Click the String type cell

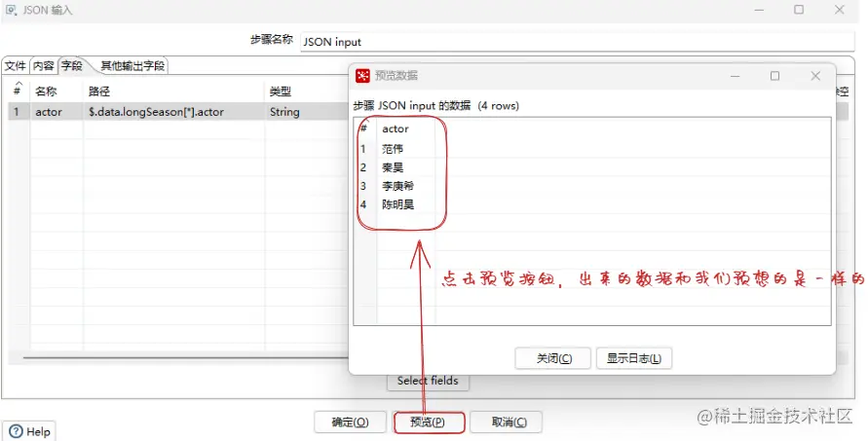point(307,112)
